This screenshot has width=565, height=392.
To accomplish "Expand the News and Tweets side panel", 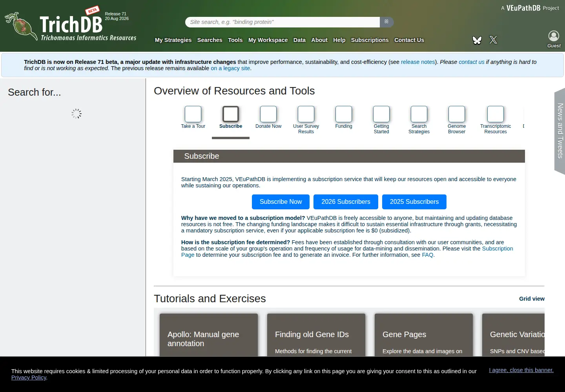I will (x=560, y=131).
